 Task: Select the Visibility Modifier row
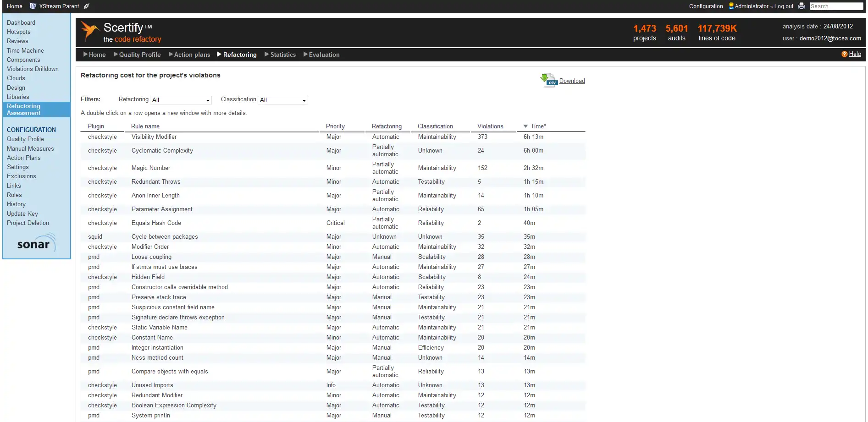(333, 137)
